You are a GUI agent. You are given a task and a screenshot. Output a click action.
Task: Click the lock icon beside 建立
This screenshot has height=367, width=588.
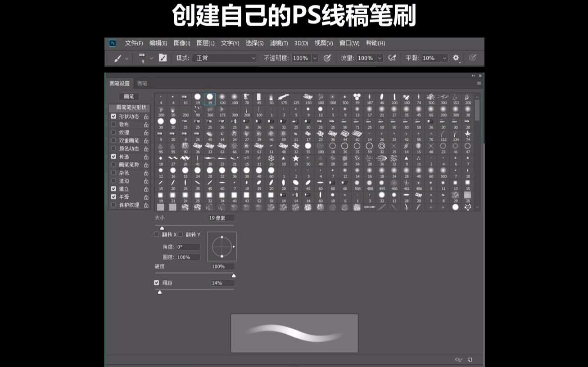pyautogui.click(x=146, y=189)
